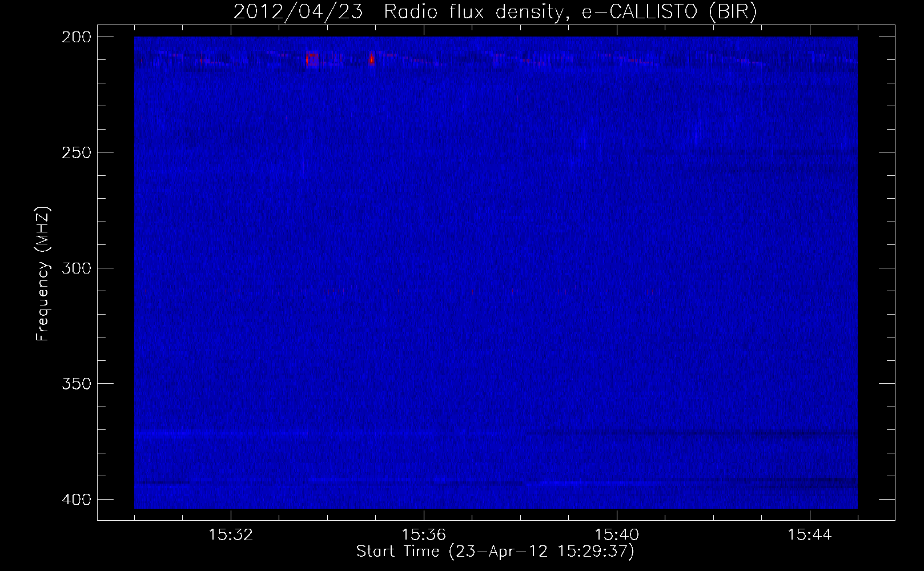
Task: Click the 200 frequency tick label
Action: point(76,37)
